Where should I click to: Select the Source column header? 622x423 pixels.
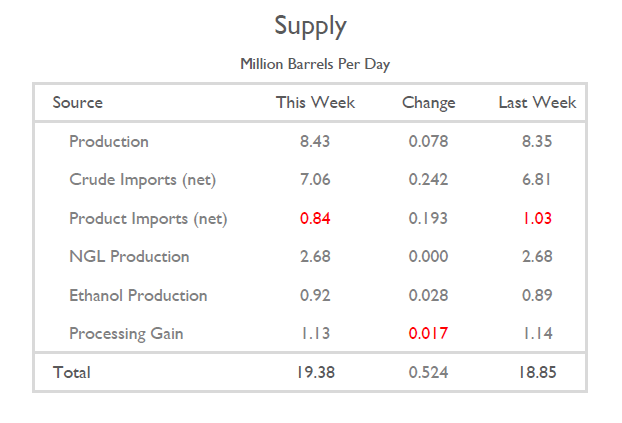point(78,103)
